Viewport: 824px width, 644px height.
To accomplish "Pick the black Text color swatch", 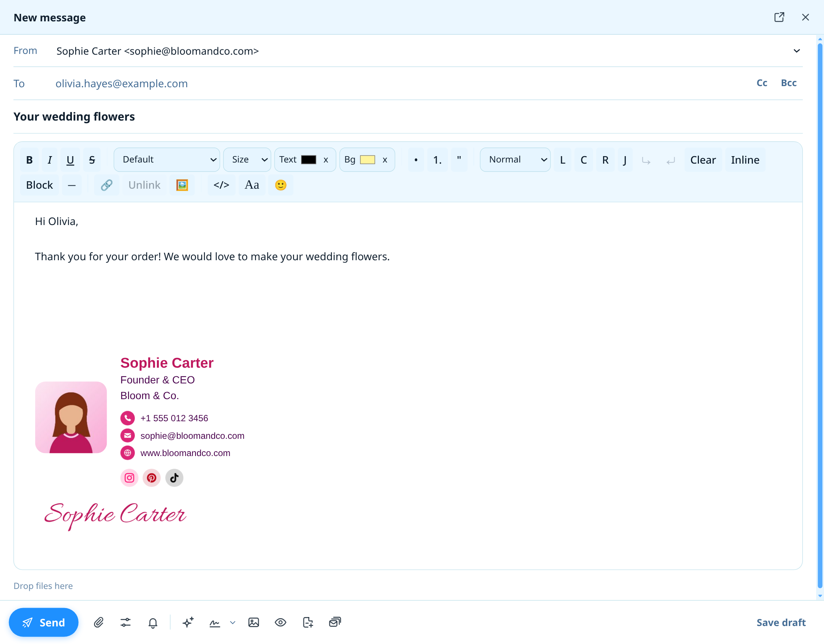I will point(309,160).
